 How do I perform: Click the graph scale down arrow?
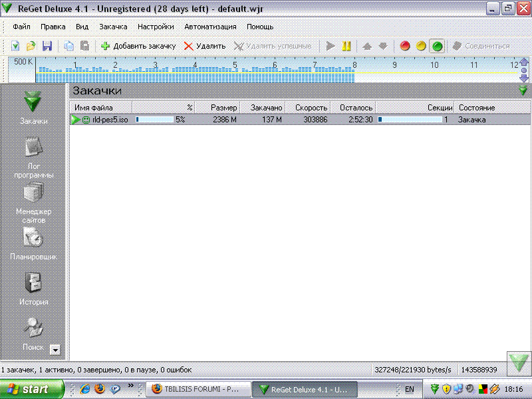click(524, 78)
